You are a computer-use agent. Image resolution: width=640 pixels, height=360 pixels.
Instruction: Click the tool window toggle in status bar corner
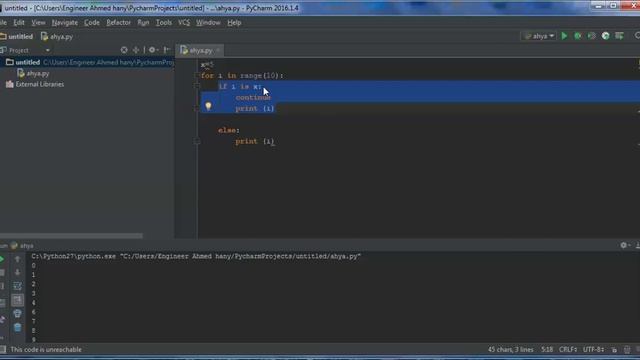tap(3, 349)
